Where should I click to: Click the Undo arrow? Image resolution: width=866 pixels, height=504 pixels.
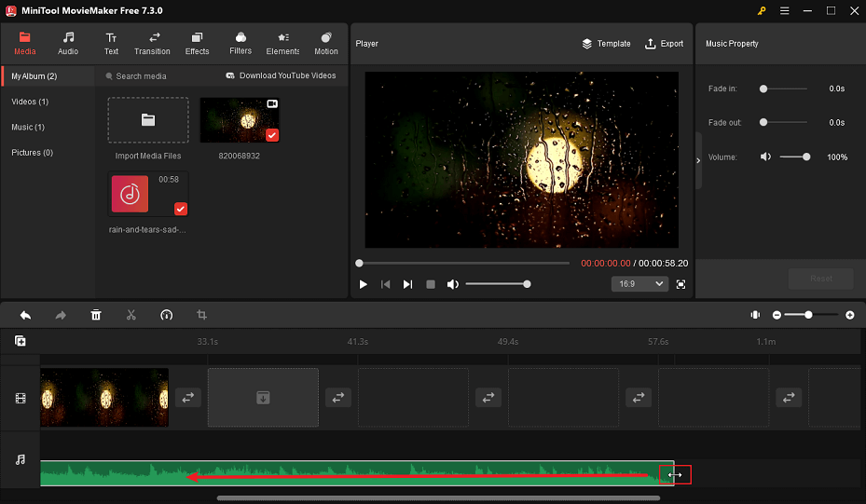(x=25, y=315)
